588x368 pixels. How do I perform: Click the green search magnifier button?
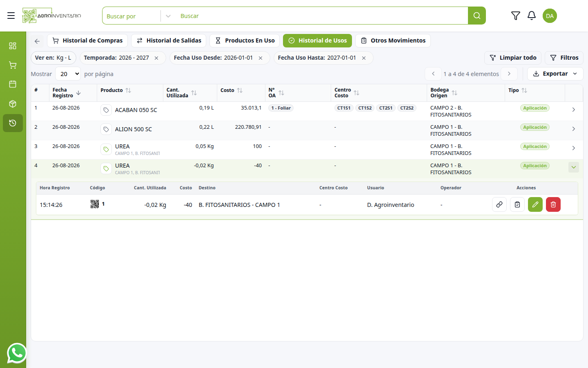[x=477, y=16]
